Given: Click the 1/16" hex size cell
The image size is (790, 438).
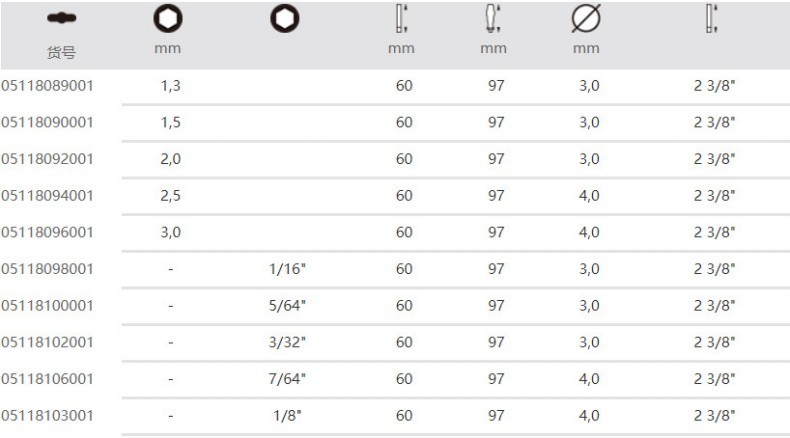Looking at the screenshot, I should click(287, 269).
